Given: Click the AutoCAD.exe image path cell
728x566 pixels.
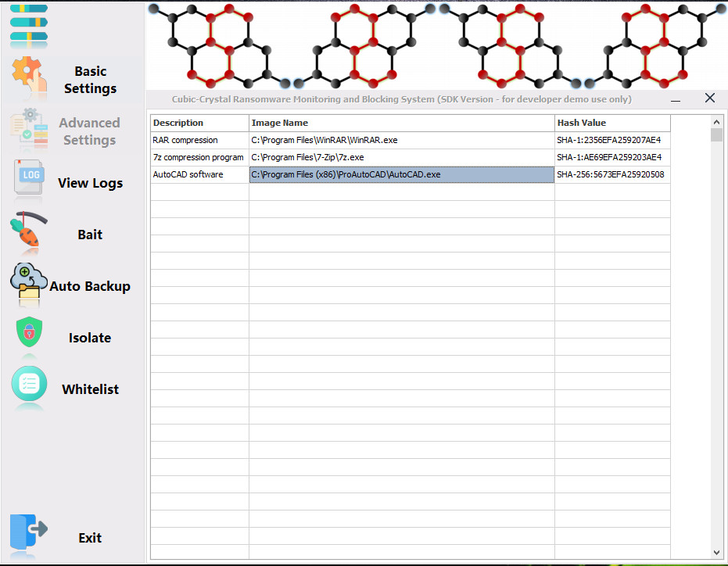Looking at the screenshot, I should 402,174.
